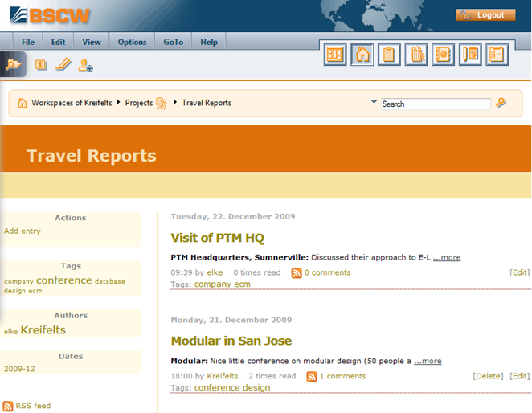Open 1 comments on Modular entry
Screen dimensions: 532x413
(342, 376)
